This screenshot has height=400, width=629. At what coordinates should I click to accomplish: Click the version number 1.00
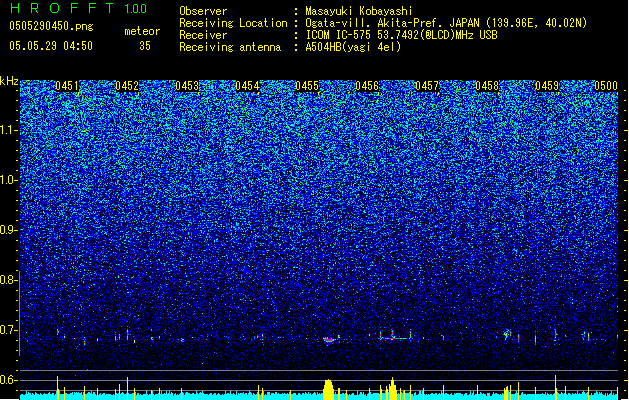click(x=135, y=8)
